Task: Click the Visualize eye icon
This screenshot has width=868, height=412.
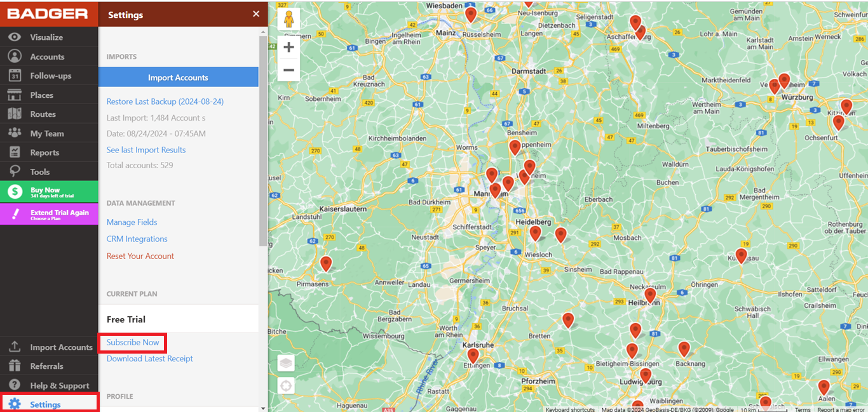Action: [15, 37]
